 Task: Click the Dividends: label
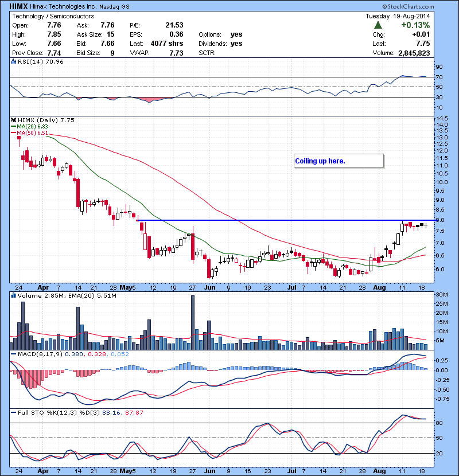213,44
